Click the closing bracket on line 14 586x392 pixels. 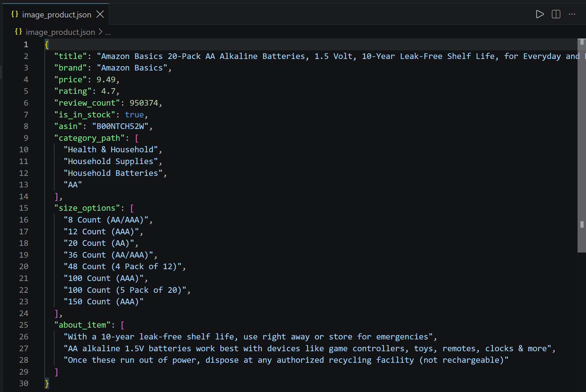[56, 197]
